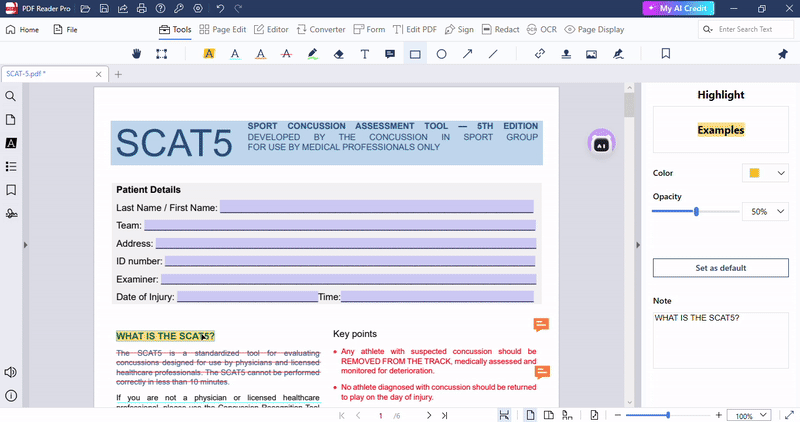The height and width of the screenshot is (422, 800).
Task: Open the Opacity 50% dropdown
Action: point(765,211)
